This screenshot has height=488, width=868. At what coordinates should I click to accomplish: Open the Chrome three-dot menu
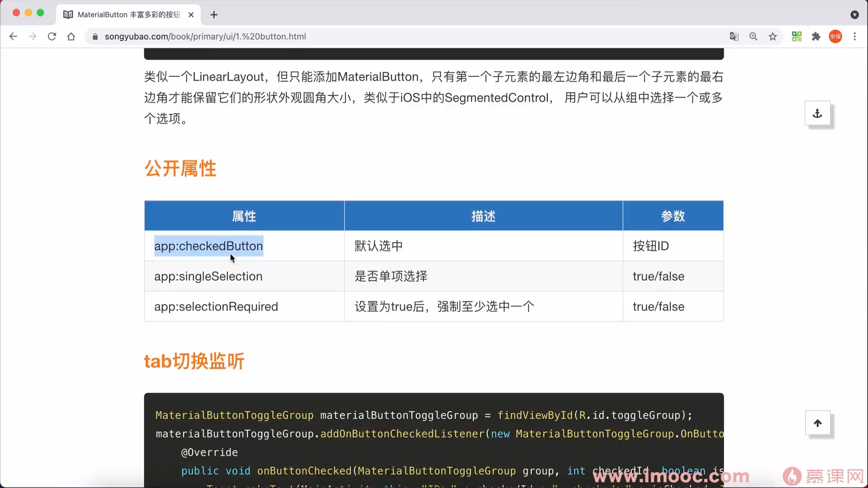pos(854,37)
